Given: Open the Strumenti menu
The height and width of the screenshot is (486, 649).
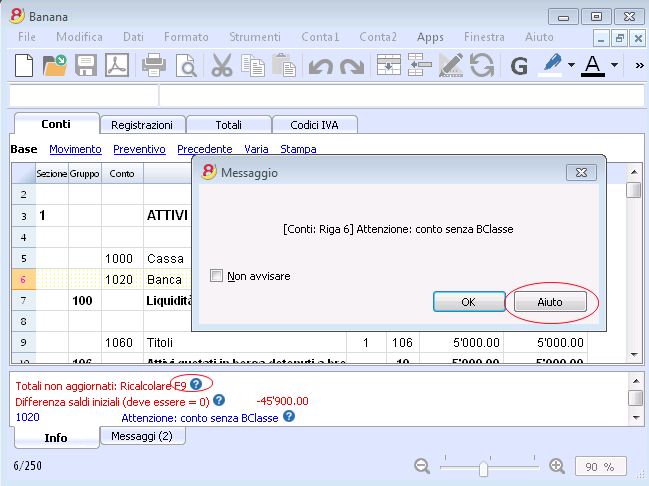Looking at the screenshot, I should pos(255,37).
